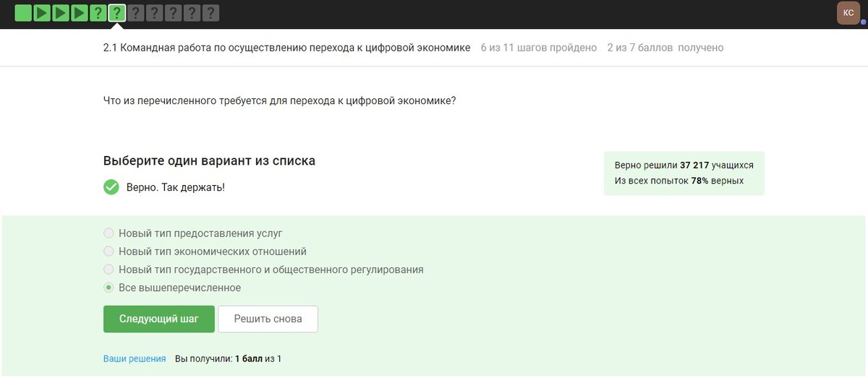Open lesson step 3 video icon
The width and height of the screenshot is (868, 378).
click(x=61, y=13)
